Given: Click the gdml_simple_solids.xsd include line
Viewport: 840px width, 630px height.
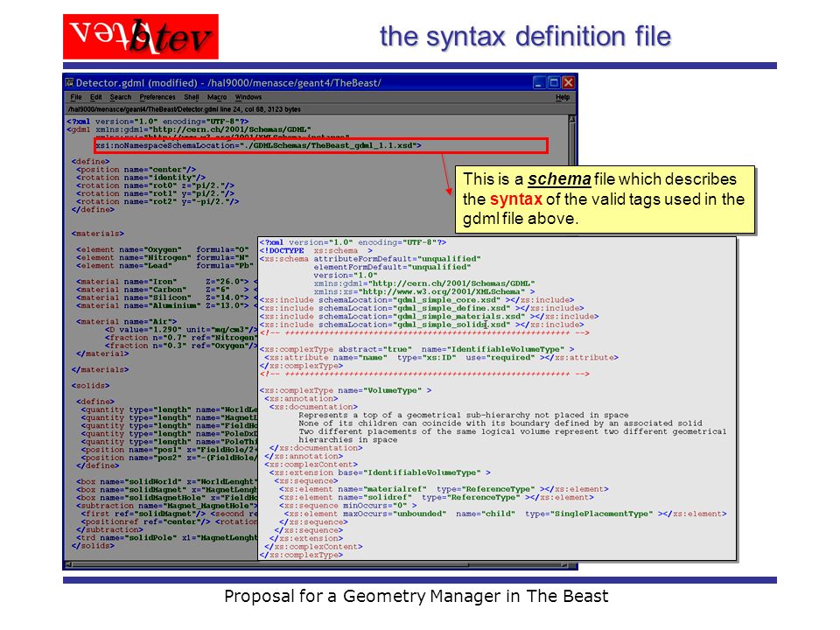Looking at the screenshot, I should coord(422,325).
